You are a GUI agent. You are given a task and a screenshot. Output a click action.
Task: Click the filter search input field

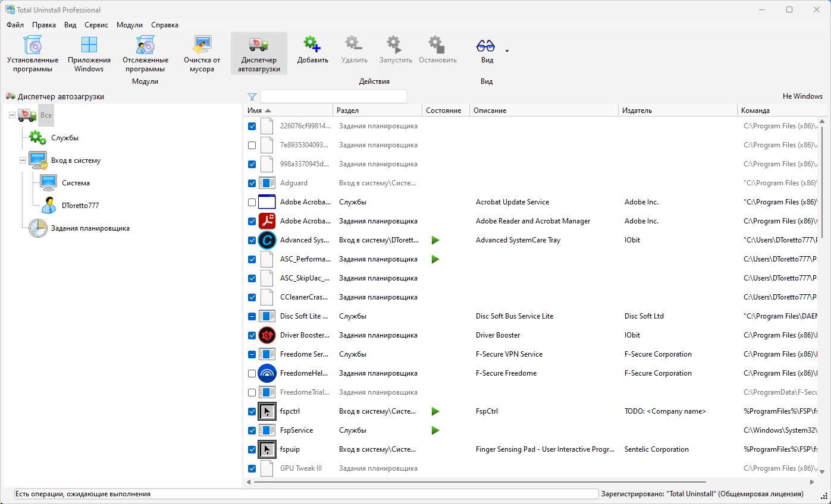334,96
